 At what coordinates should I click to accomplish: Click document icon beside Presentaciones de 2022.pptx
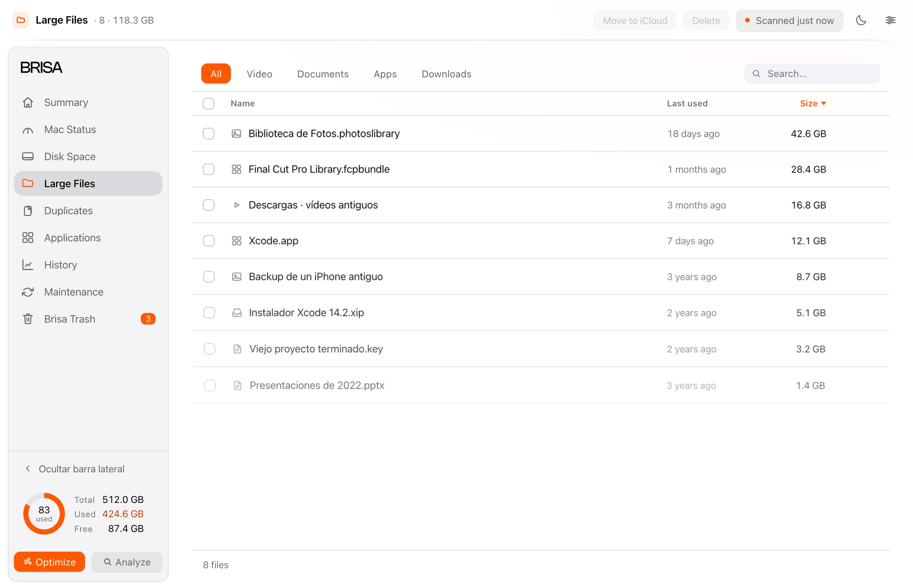pyautogui.click(x=238, y=386)
